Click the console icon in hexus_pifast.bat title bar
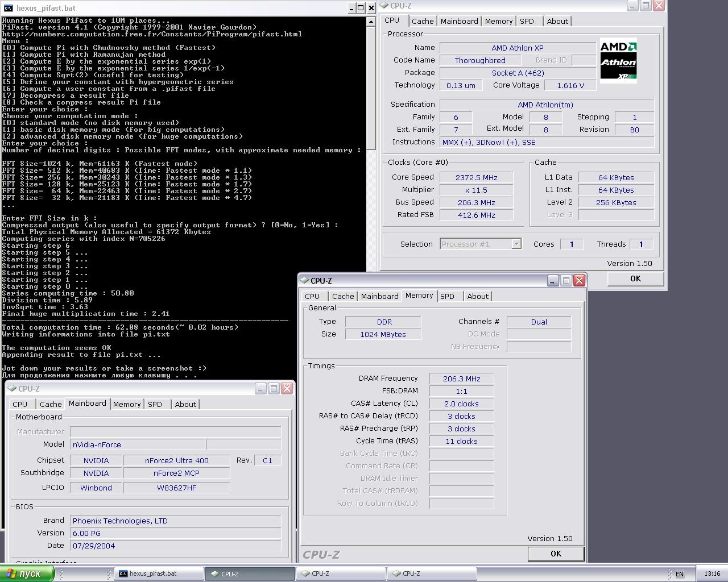Image resolution: width=728 pixels, height=582 pixels. tap(9, 8)
